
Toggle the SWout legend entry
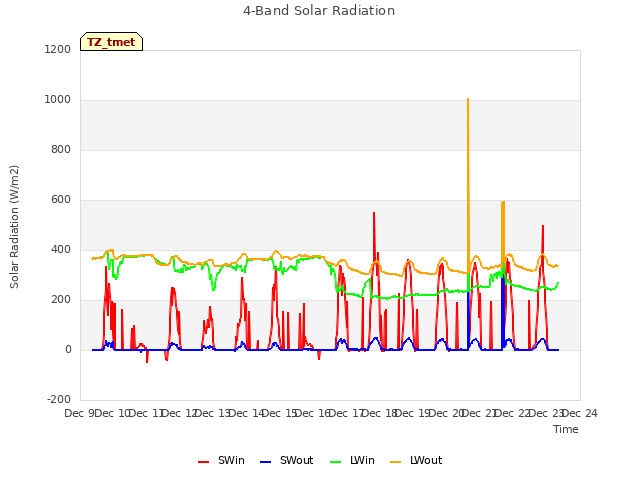coord(286,460)
